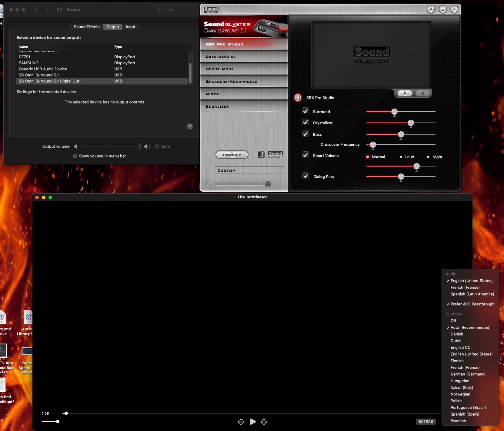Select Generic USB Audio Device output

102,69
